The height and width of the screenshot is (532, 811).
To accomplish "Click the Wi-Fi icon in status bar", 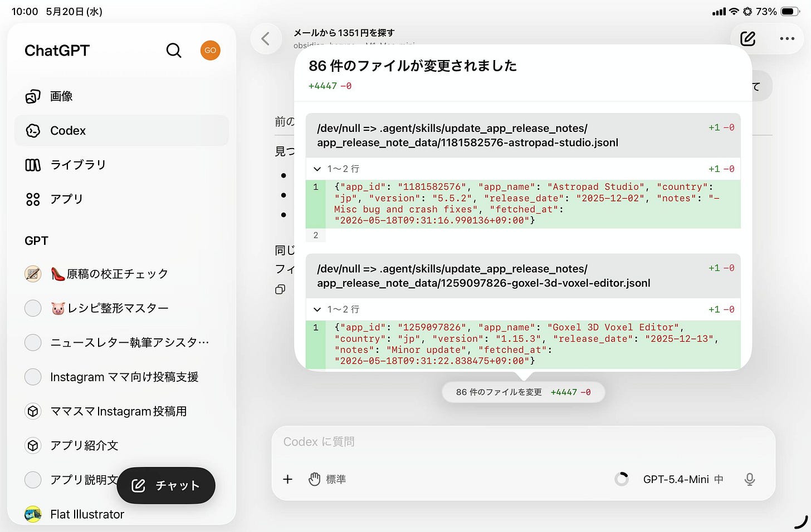I will (x=734, y=11).
